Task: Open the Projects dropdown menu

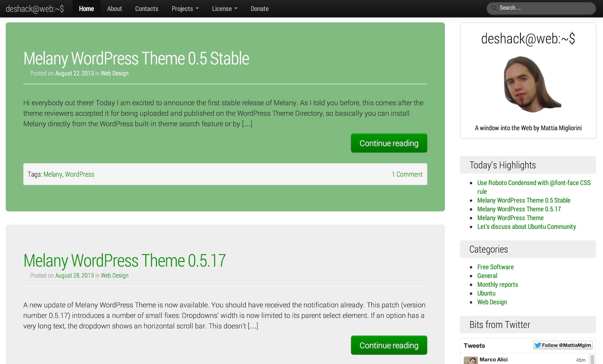Action: point(185,9)
